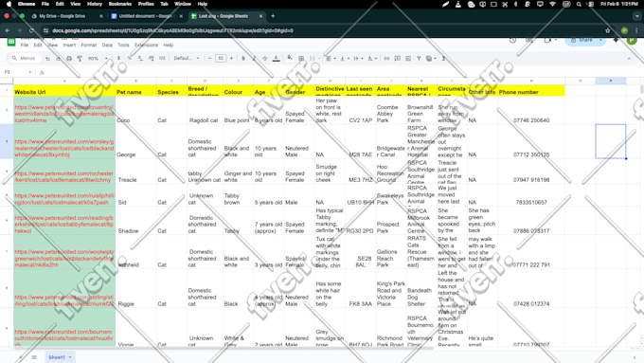Screen dimensions: 644x363
Task: Insert link using chain icon
Action: (x=386, y=59)
